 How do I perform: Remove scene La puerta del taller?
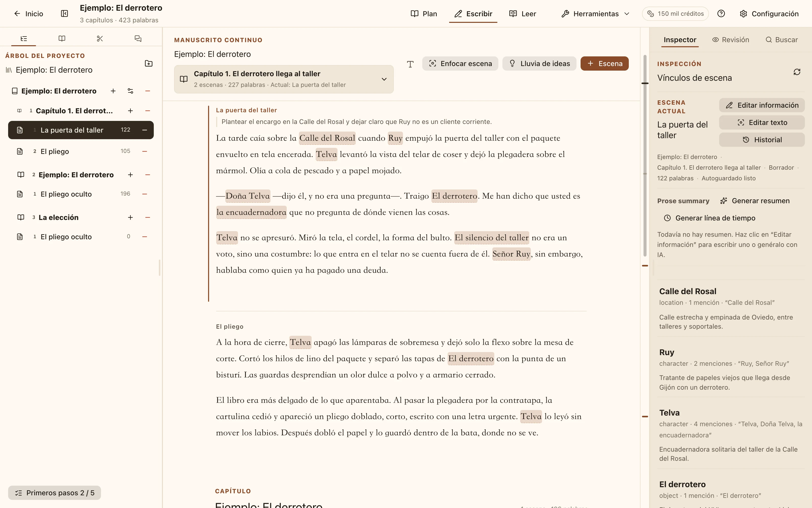point(145,130)
